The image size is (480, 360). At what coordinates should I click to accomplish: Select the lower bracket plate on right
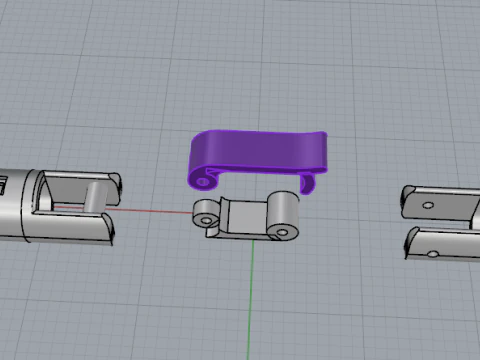pos(443,243)
